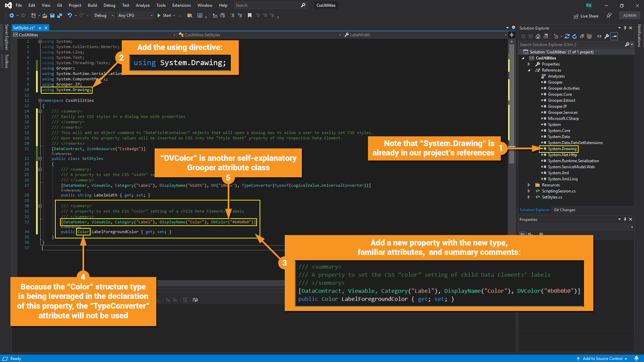Switch to the Git Changes tab
Screen dimensions: 644x362
(x=564, y=210)
